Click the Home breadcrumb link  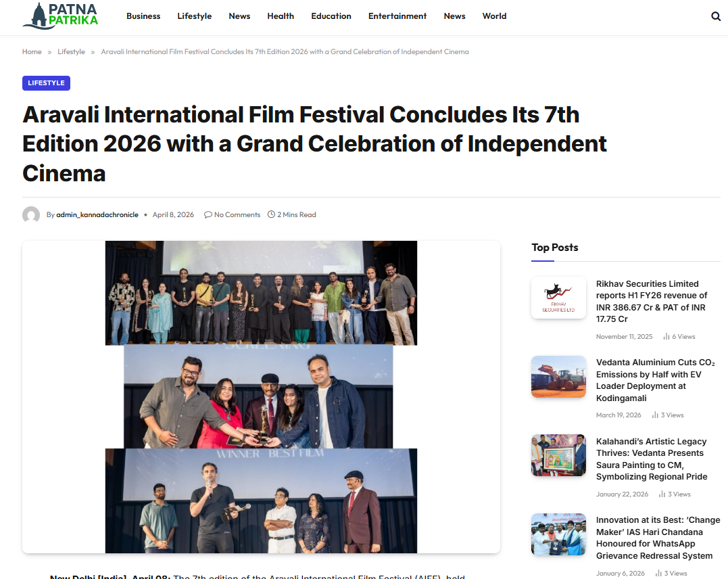click(x=32, y=52)
